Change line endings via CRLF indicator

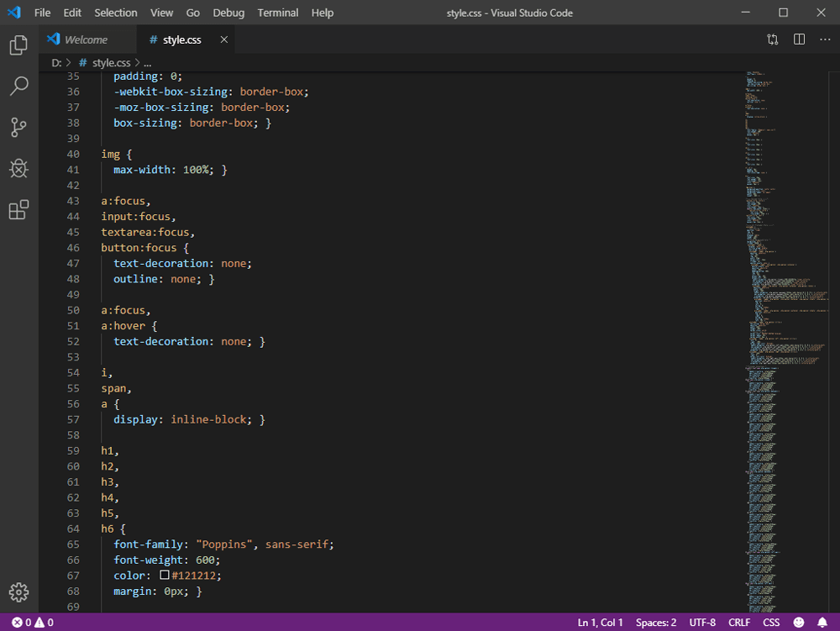[x=739, y=623]
